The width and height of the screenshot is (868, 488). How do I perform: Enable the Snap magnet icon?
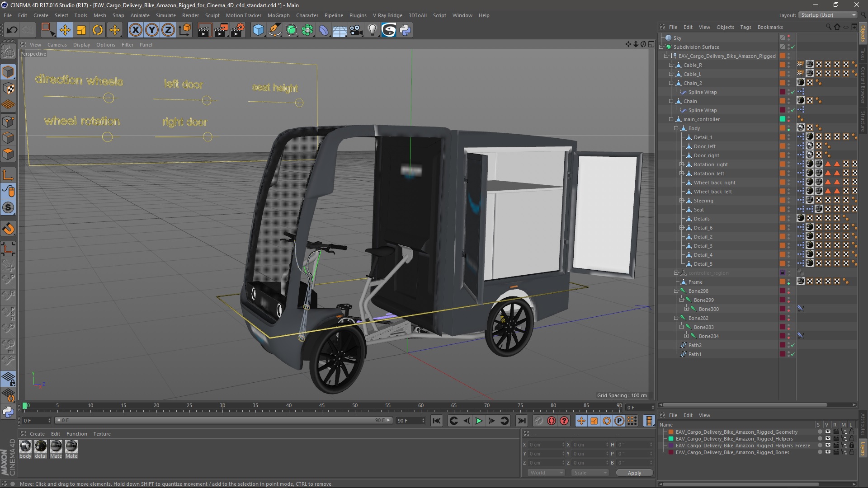(8, 229)
